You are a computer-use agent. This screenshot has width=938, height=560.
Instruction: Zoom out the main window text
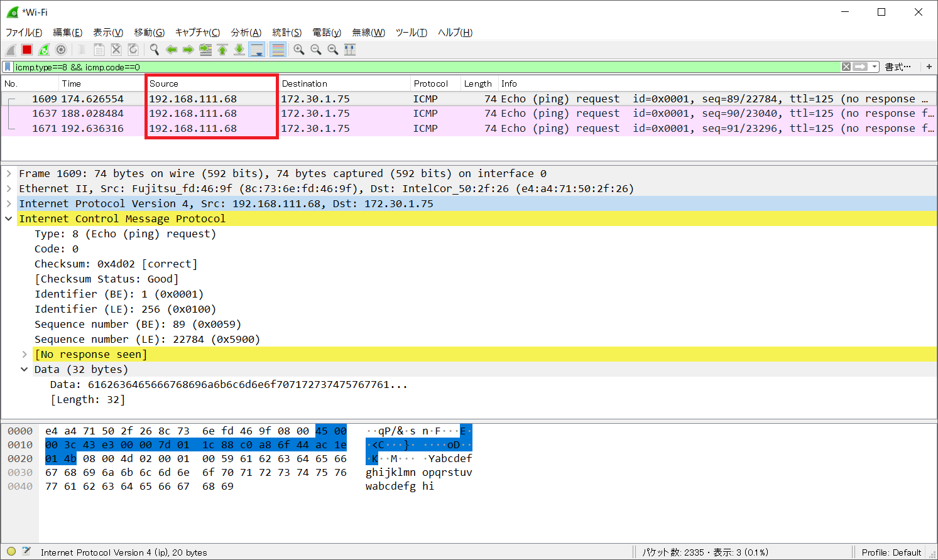pos(316,50)
